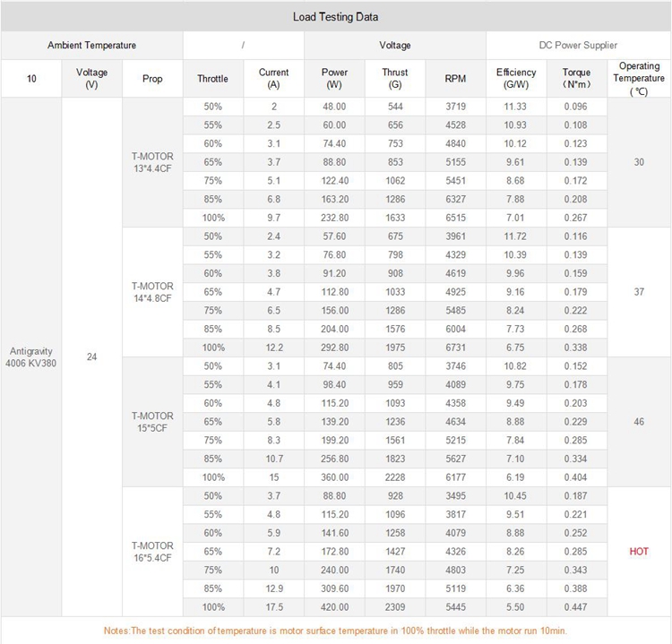Select the Torque (N*m) column header
Image resolution: width=672 pixels, height=644 pixels.
point(576,79)
